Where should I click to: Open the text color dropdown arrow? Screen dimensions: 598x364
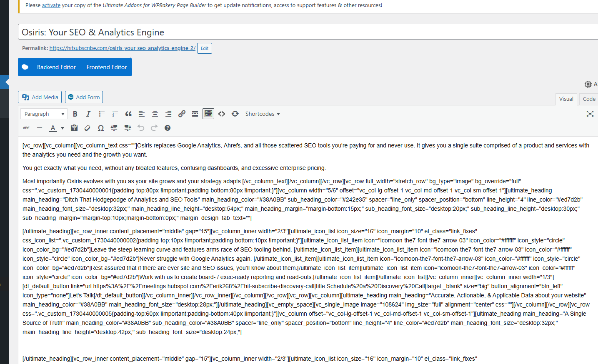[63, 128]
